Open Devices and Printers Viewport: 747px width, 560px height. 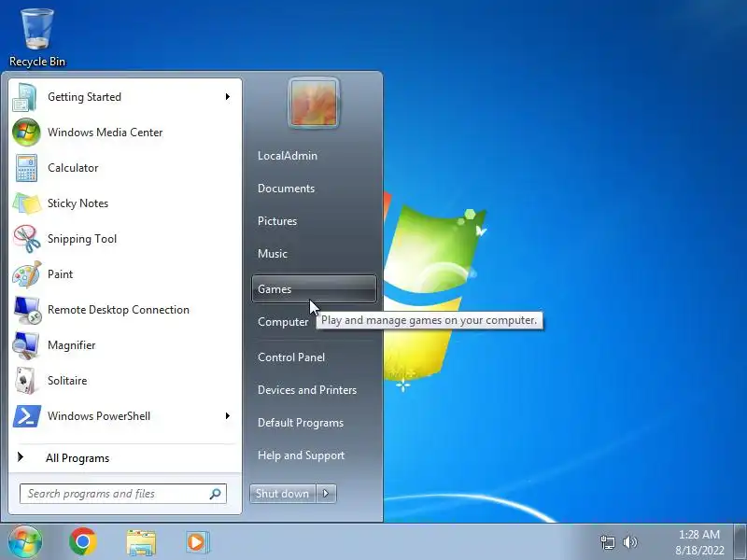pyautogui.click(x=307, y=390)
